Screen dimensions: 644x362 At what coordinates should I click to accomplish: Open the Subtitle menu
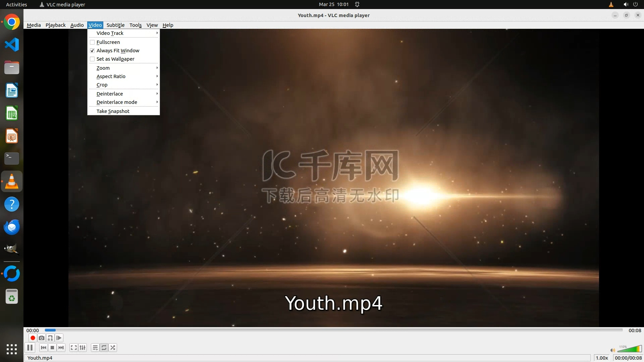pos(115,25)
